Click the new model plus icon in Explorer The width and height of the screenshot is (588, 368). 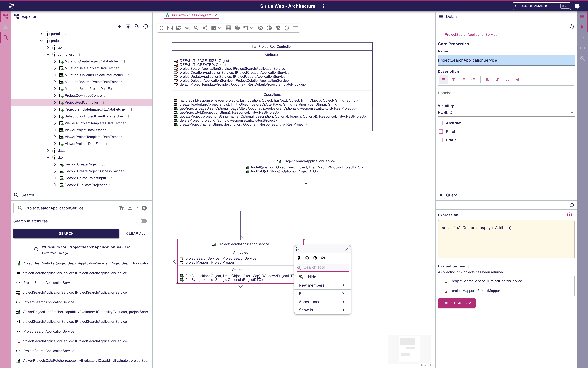coord(119,26)
